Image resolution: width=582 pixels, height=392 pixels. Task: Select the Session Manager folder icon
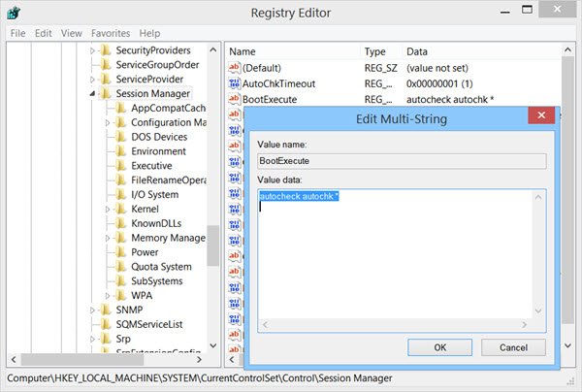click(x=106, y=93)
